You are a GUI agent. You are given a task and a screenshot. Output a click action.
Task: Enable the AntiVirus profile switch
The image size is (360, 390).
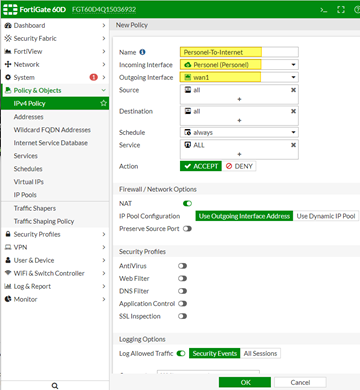(x=182, y=266)
